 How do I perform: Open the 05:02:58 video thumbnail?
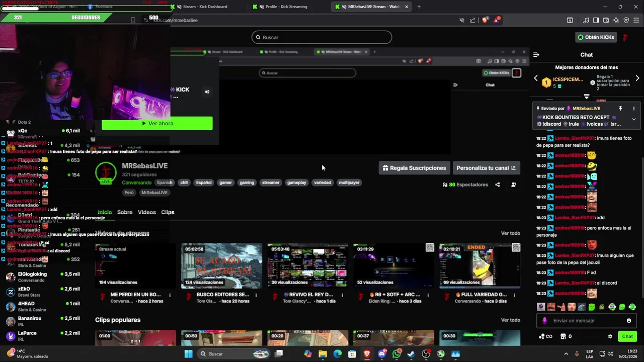[x=222, y=265]
